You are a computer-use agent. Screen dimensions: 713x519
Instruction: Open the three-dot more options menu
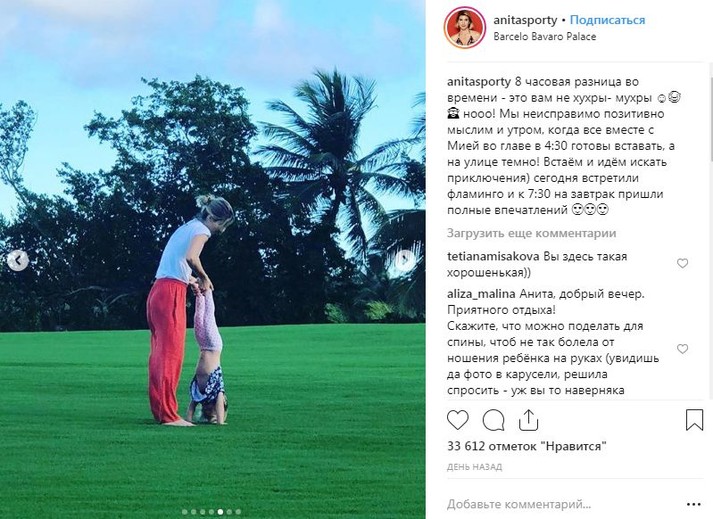tap(693, 504)
